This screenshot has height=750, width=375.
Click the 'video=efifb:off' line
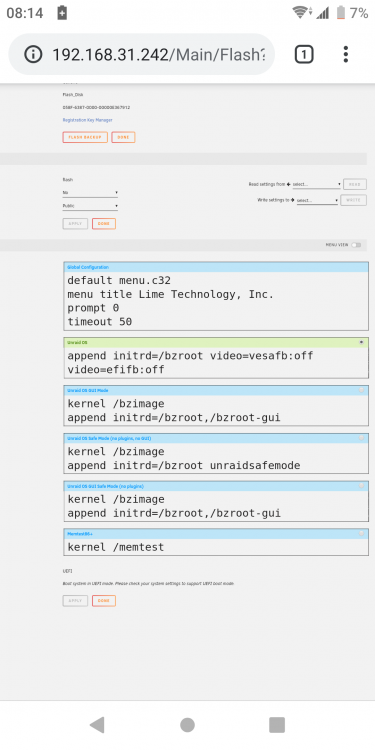(x=116, y=370)
